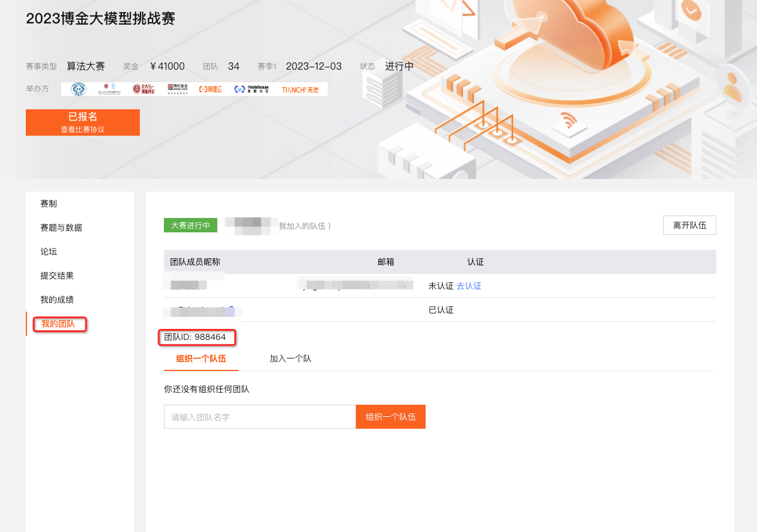
Task: Click the 团队成员昵称 column header
Action: [195, 262]
